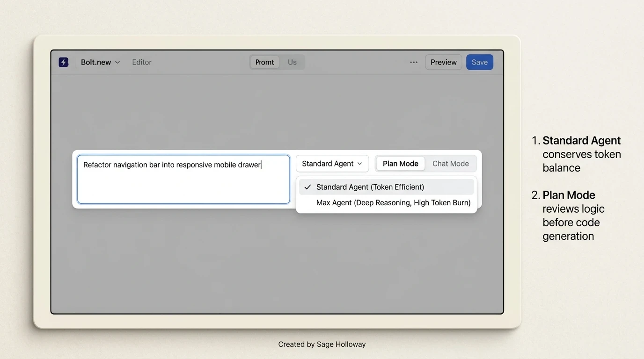Image resolution: width=644 pixels, height=359 pixels.
Task: Switch to the Us tab
Action: coord(292,62)
